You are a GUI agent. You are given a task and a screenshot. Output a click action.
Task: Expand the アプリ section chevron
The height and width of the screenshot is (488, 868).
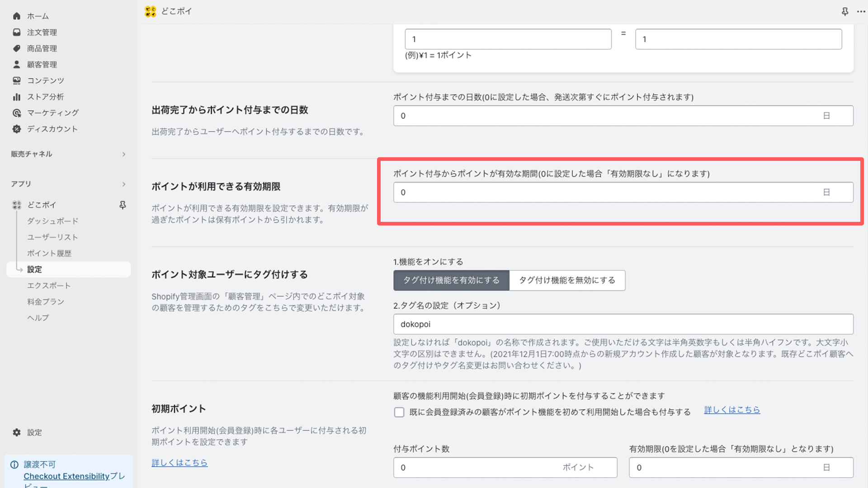(124, 184)
